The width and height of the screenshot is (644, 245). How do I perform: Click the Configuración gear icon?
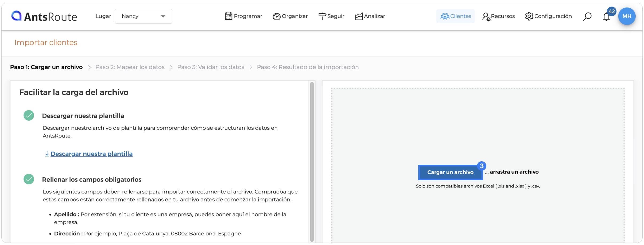click(529, 16)
